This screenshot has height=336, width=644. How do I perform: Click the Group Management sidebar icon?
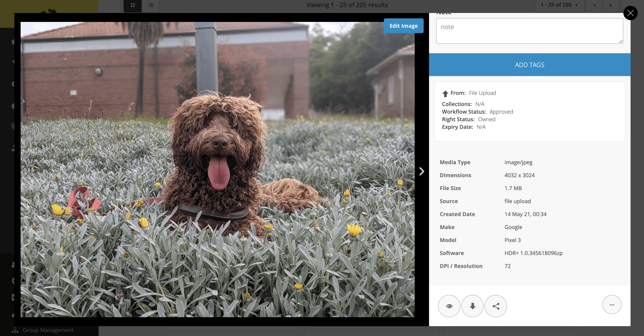coord(15,330)
